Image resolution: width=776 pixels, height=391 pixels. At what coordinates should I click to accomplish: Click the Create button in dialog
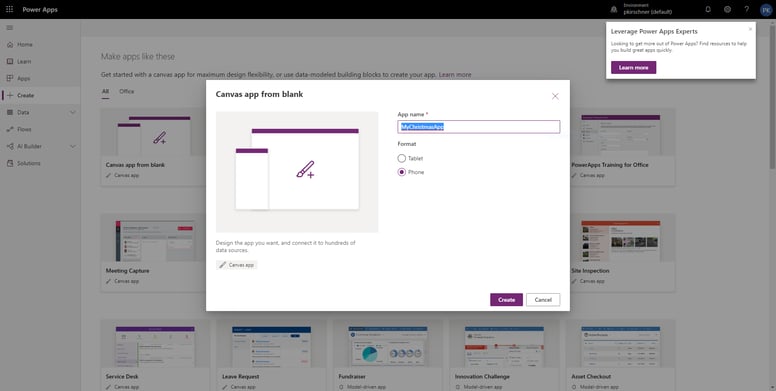[506, 299]
